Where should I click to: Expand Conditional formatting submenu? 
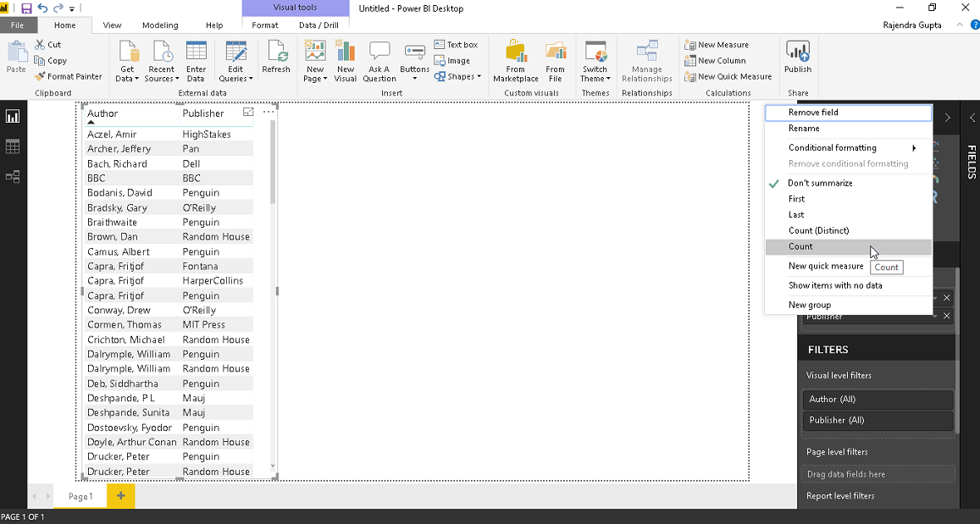pos(849,148)
